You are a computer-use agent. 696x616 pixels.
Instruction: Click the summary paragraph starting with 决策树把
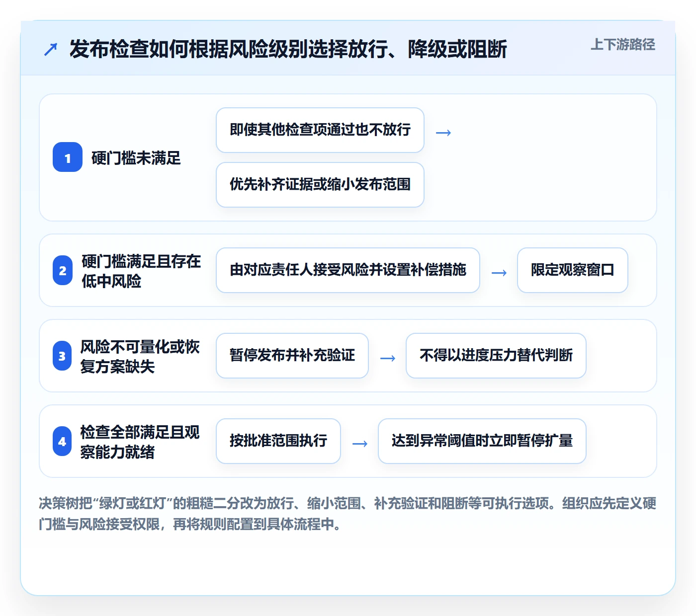coord(348,514)
